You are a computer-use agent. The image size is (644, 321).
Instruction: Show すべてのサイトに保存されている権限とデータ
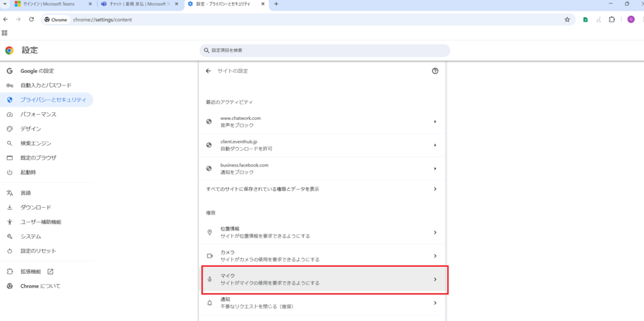(x=321, y=188)
